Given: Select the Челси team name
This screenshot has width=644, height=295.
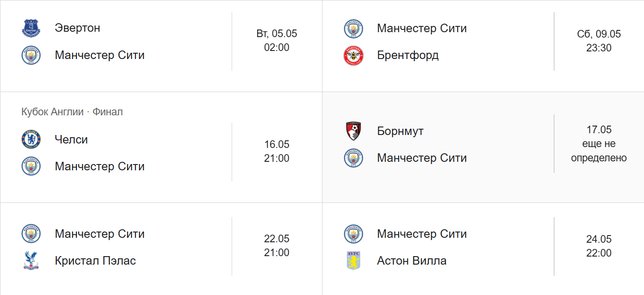Looking at the screenshot, I should pos(71,139).
